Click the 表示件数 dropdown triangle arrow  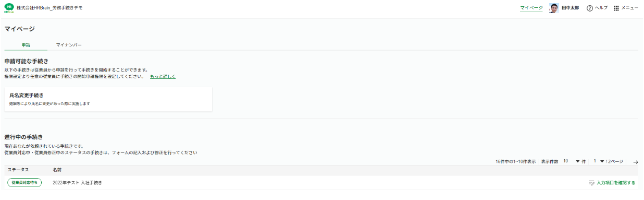point(577,161)
